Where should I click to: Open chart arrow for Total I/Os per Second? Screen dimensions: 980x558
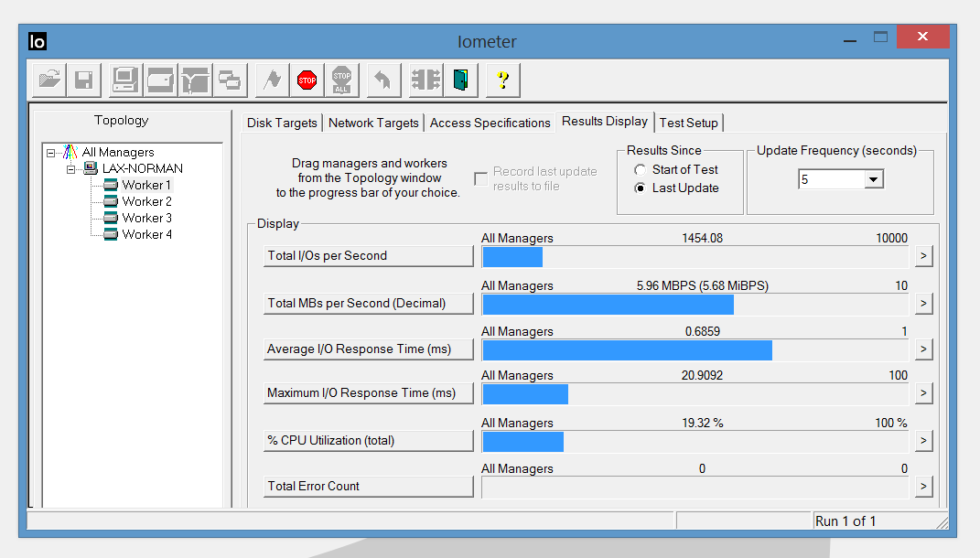pyautogui.click(x=924, y=255)
